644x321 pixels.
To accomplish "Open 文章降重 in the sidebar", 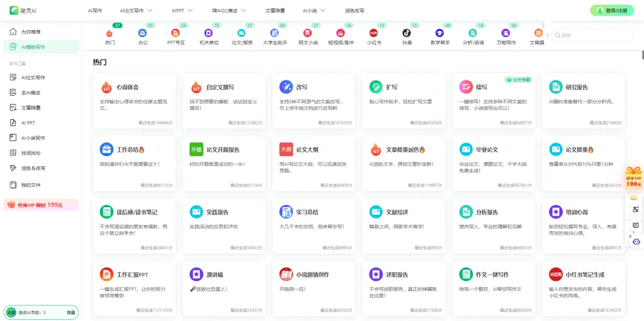I will [41, 108].
